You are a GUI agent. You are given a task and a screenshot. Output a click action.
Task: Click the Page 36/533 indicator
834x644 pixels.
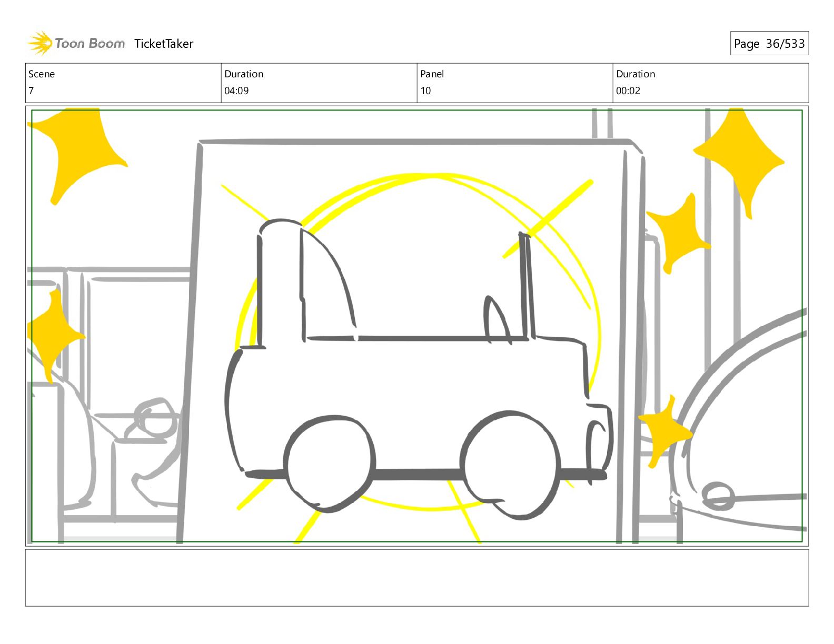(x=769, y=44)
